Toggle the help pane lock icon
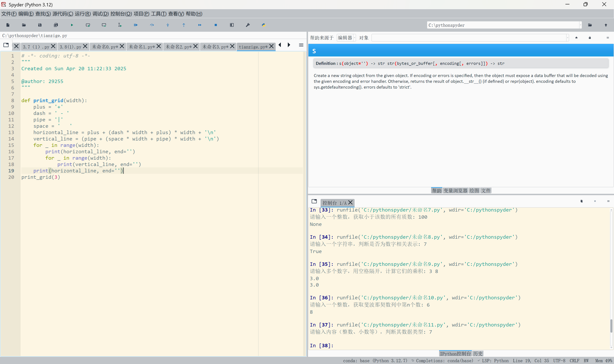Image resolution: width=614 pixels, height=364 pixels. (590, 38)
